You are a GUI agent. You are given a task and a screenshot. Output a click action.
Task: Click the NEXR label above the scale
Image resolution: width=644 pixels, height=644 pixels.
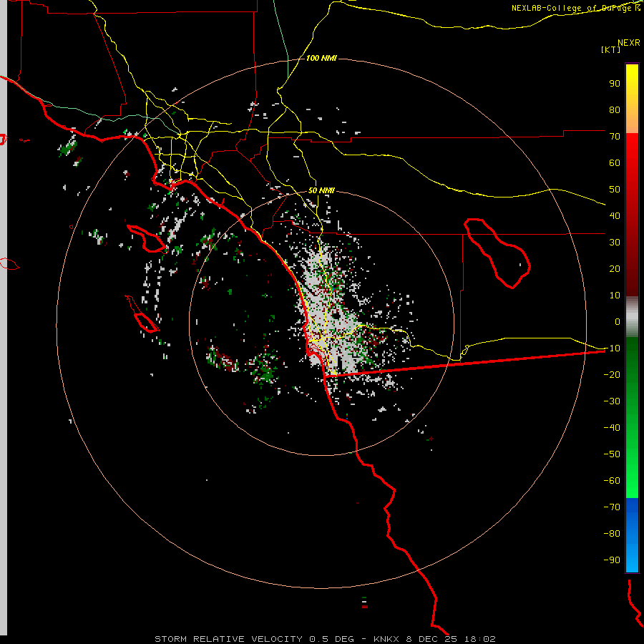(629, 43)
